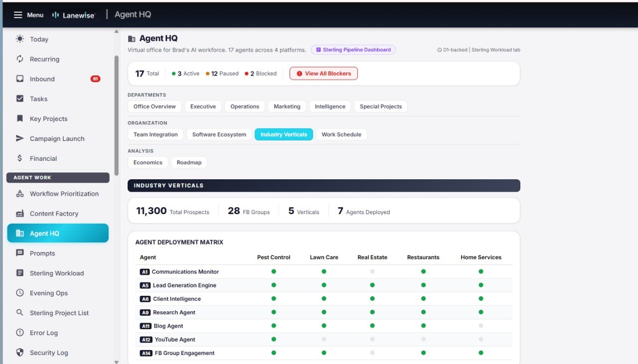Screen dimensions: 638x364
Task: Click the sidebar scrollbar thumb
Action: click(x=117, y=116)
